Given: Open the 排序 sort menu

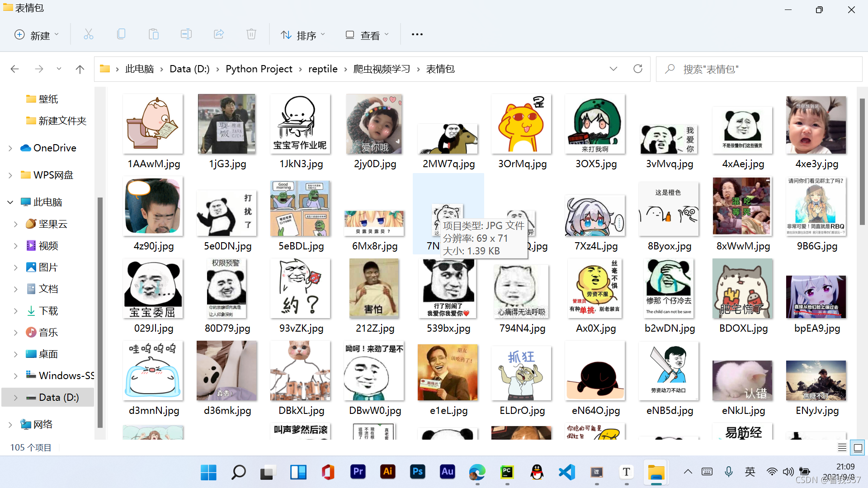Looking at the screenshot, I should [x=302, y=35].
